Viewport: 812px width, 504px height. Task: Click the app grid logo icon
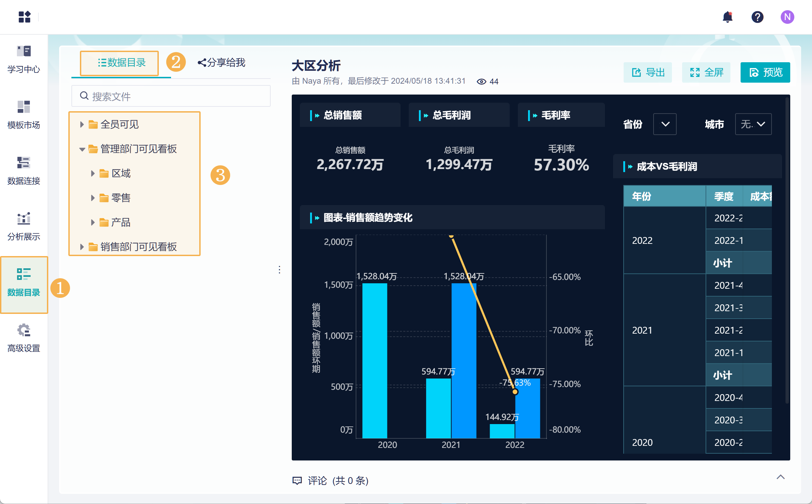click(x=24, y=17)
